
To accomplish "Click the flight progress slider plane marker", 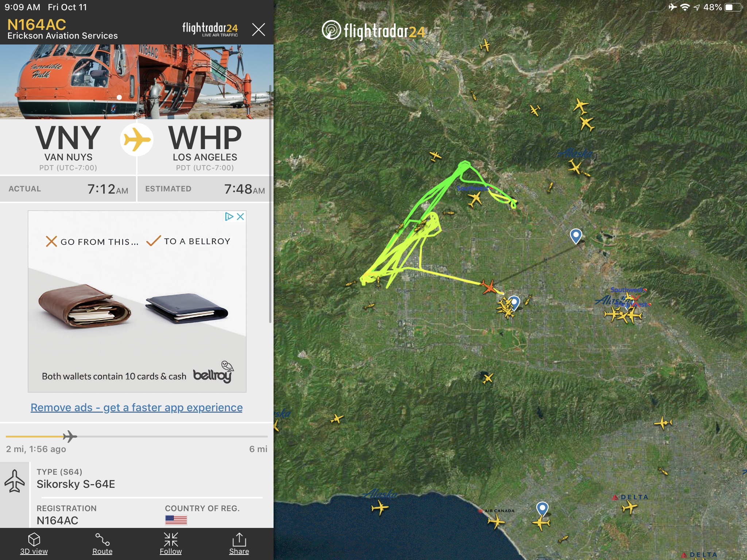I will (70, 436).
